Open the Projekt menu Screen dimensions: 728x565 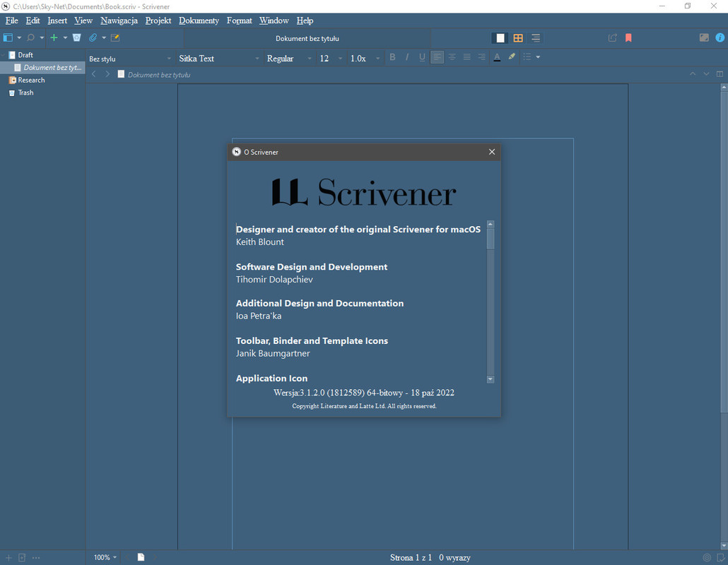click(x=158, y=20)
